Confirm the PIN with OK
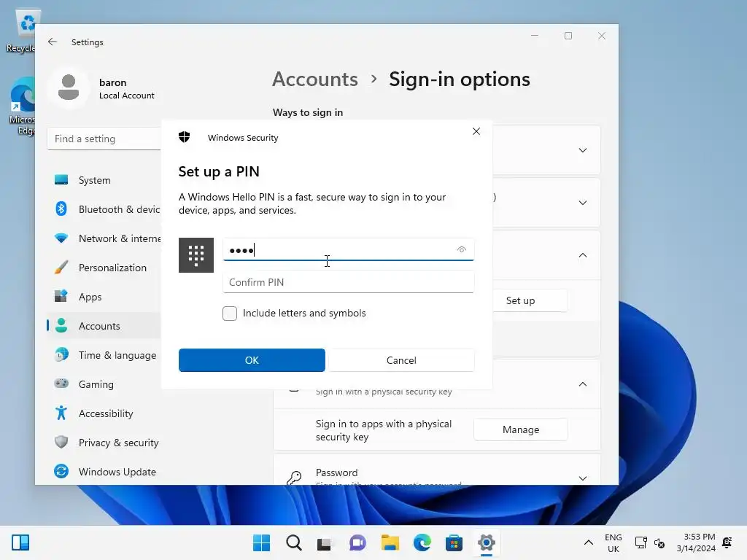Image resolution: width=747 pixels, height=560 pixels. pyautogui.click(x=252, y=360)
